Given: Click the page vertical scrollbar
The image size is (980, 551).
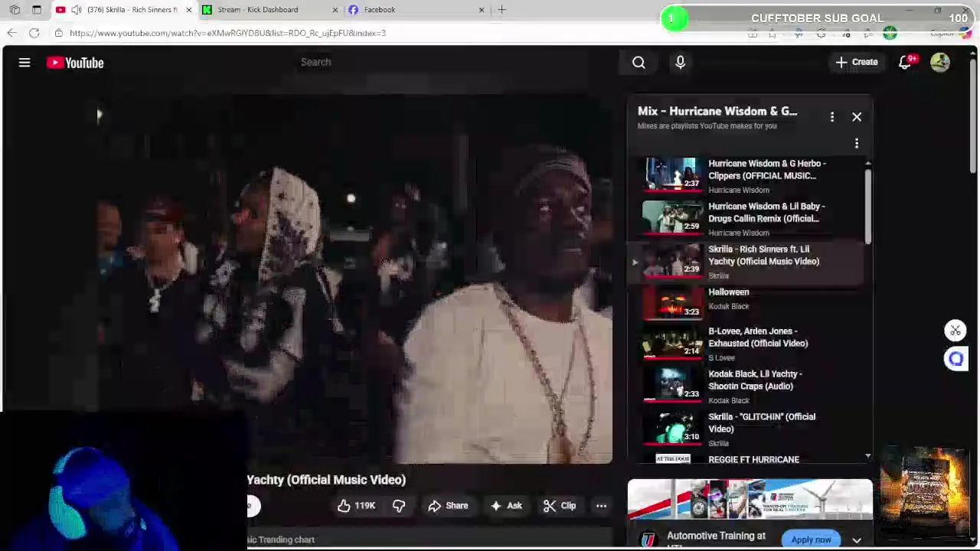Looking at the screenshot, I should 974,115.
